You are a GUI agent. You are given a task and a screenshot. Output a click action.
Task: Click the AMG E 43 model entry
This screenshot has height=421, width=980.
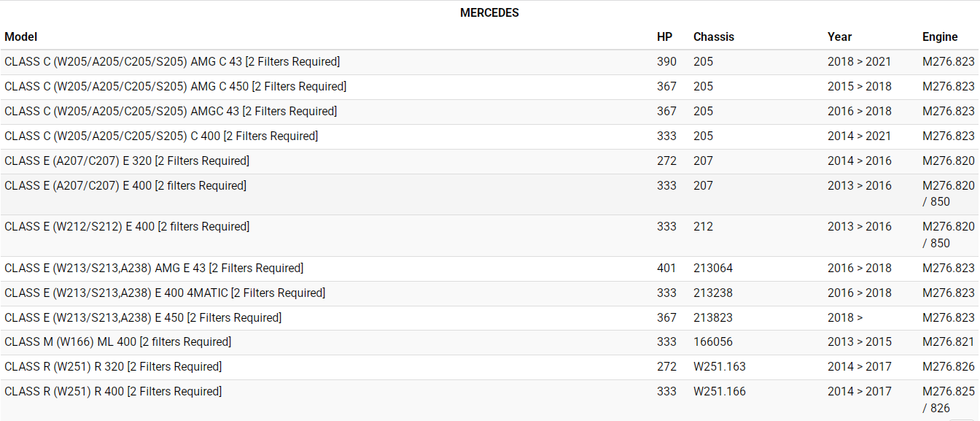click(x=154, y=269)
